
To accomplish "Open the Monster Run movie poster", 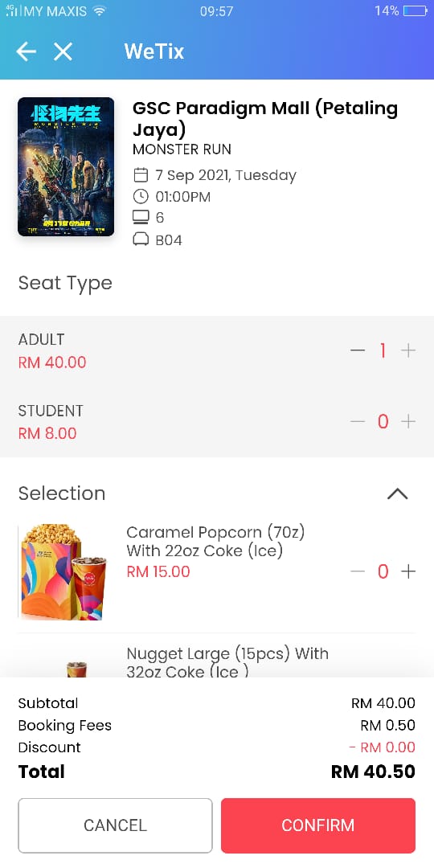I will [66, 166].
